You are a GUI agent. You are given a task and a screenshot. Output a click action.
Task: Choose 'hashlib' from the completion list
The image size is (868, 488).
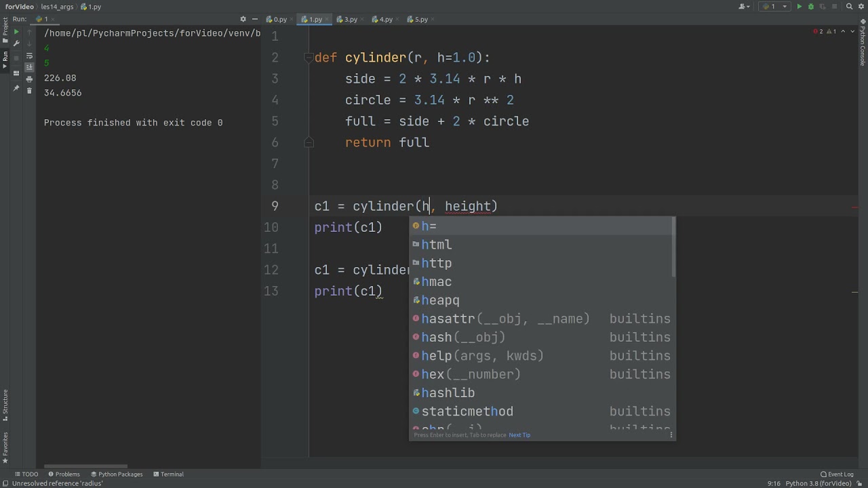(541, 393)
